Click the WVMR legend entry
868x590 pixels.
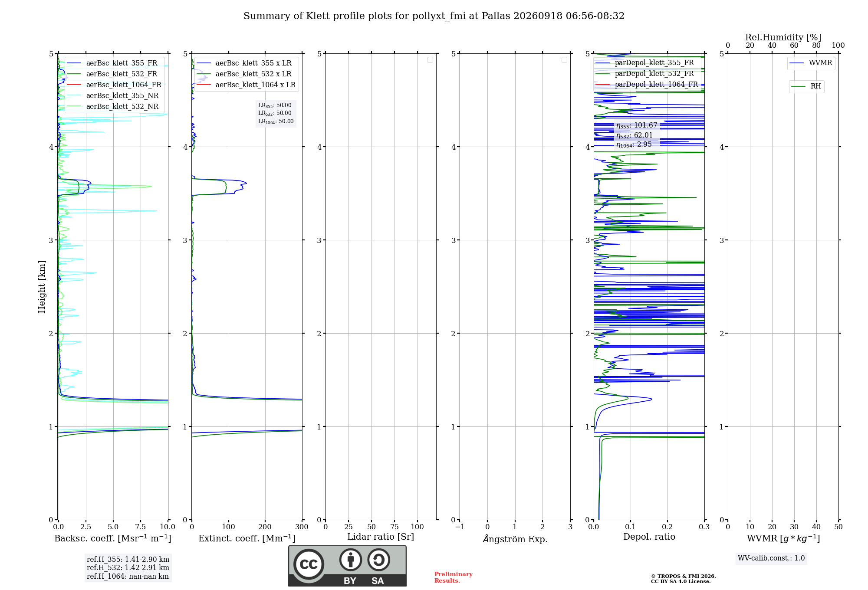pos(811,63)
